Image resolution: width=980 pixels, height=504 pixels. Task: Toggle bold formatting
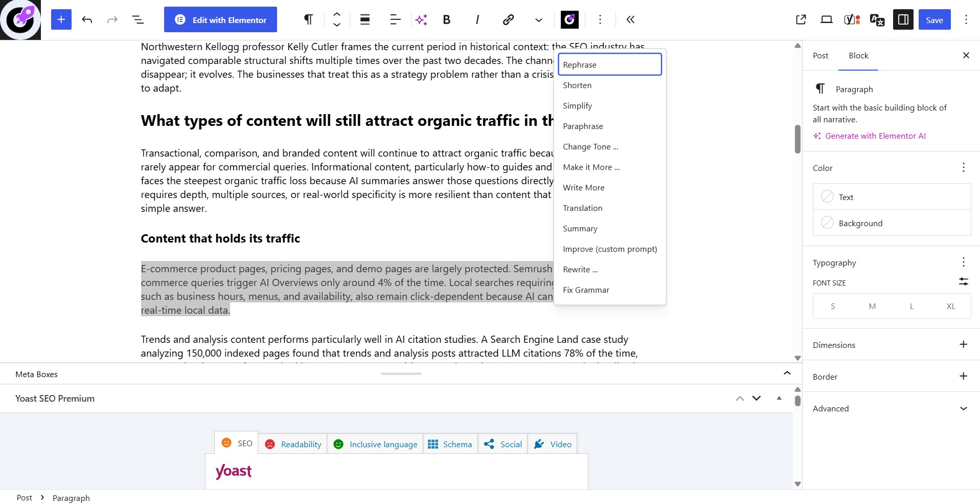[447, 19]
